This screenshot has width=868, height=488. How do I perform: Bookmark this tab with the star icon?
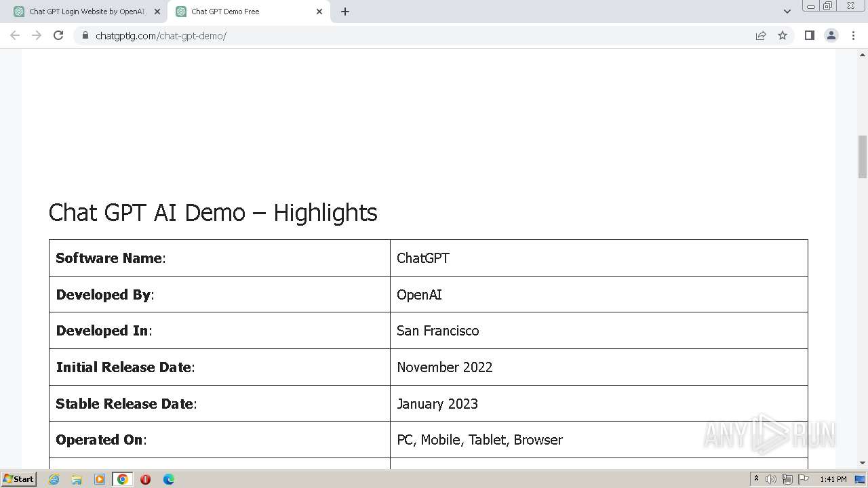tap(783, 35)
